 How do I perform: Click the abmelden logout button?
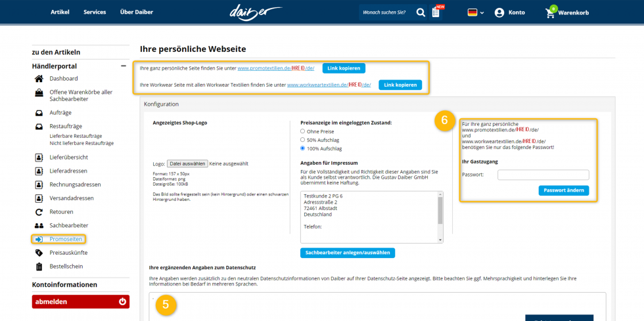click(80, 302)
